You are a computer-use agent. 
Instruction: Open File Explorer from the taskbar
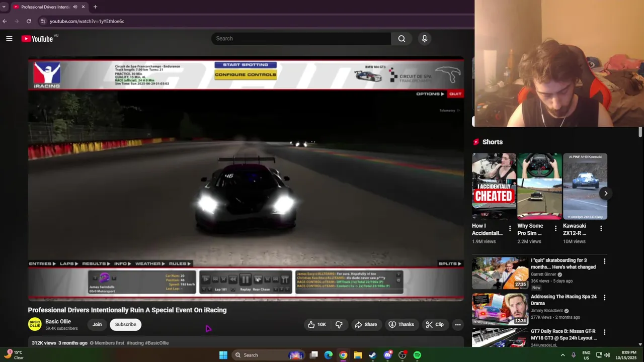[x=358, y=355]
